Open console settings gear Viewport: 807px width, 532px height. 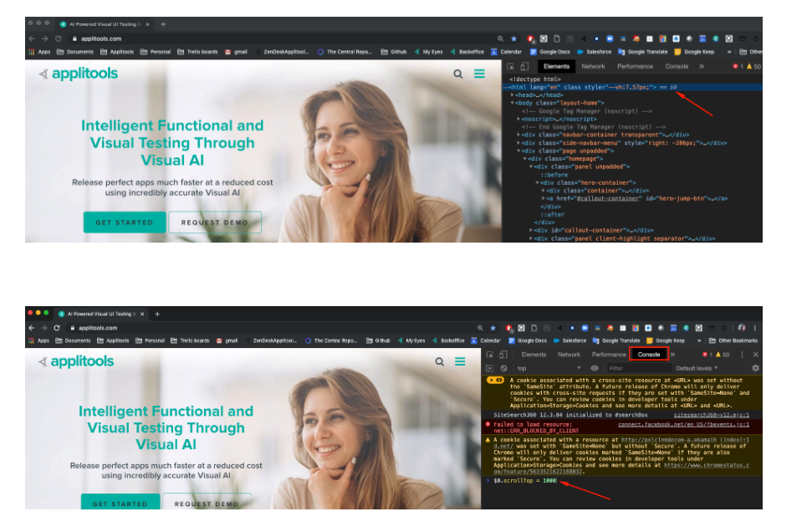pyautogui.click(x=755, y=368)
